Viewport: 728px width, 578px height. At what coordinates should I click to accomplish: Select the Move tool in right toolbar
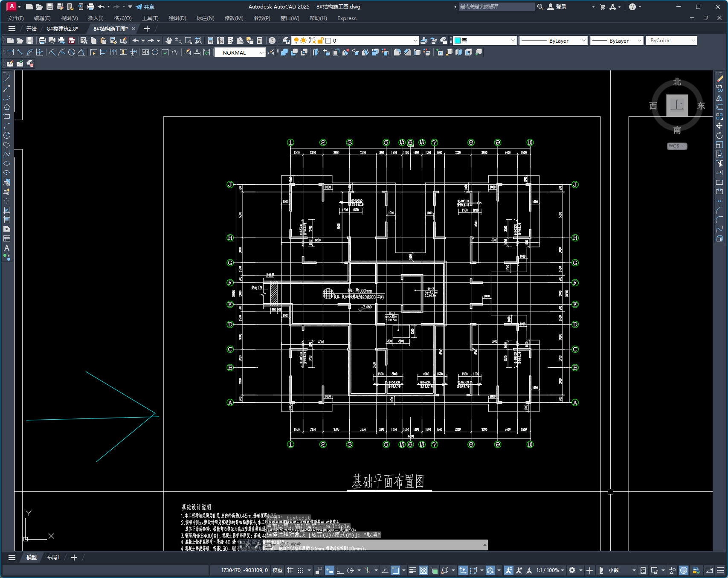(719, 126)
